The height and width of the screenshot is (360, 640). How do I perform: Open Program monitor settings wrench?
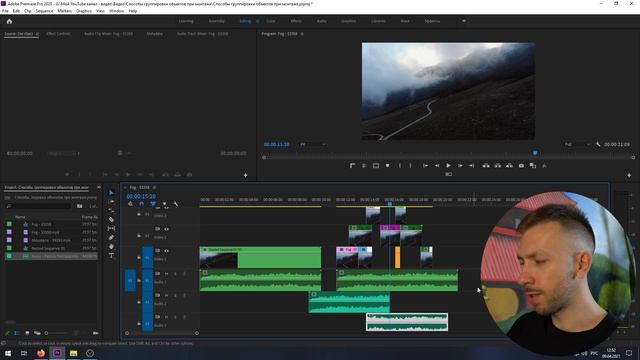coord(598,144)
